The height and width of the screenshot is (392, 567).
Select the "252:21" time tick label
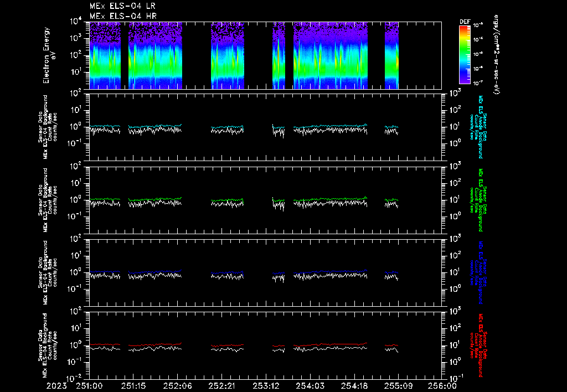point(221,386)
